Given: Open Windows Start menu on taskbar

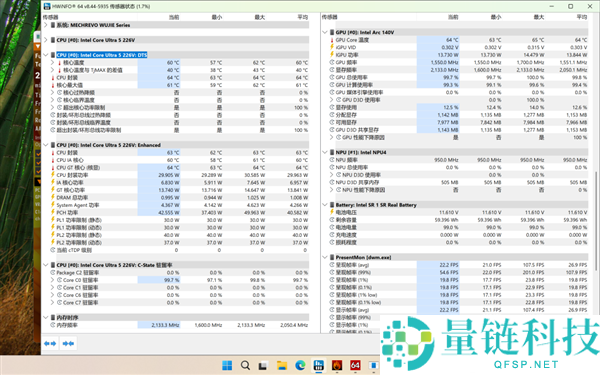Looking at the screenshot, I should [x=227, y=365].
